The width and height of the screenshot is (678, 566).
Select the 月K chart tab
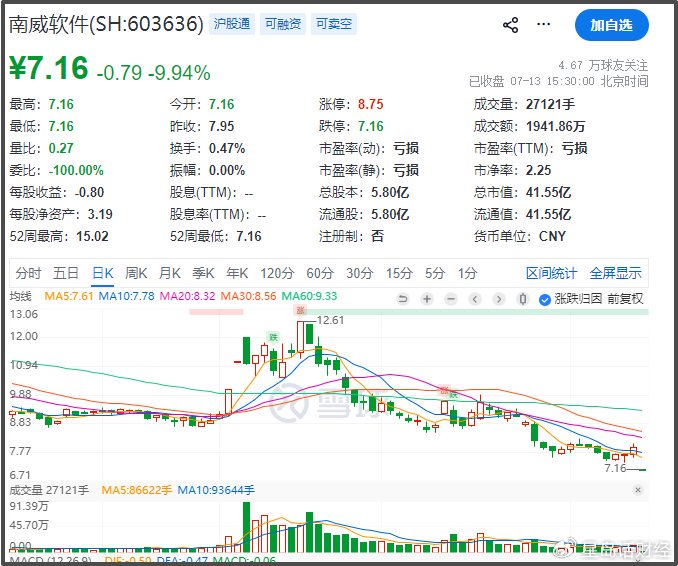coord(170,273)
